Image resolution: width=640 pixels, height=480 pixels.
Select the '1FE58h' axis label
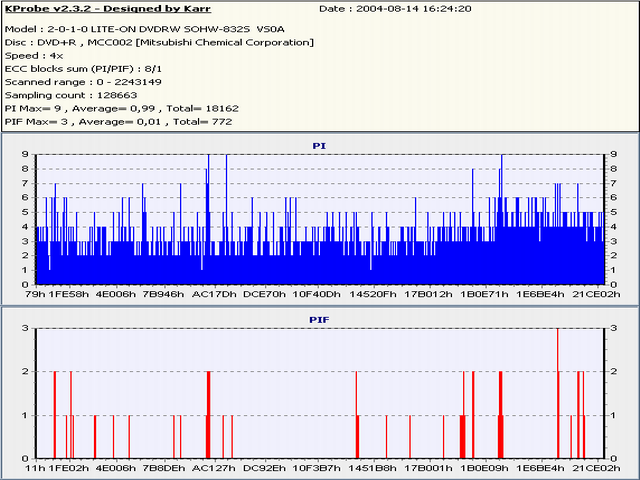(69, 294)
